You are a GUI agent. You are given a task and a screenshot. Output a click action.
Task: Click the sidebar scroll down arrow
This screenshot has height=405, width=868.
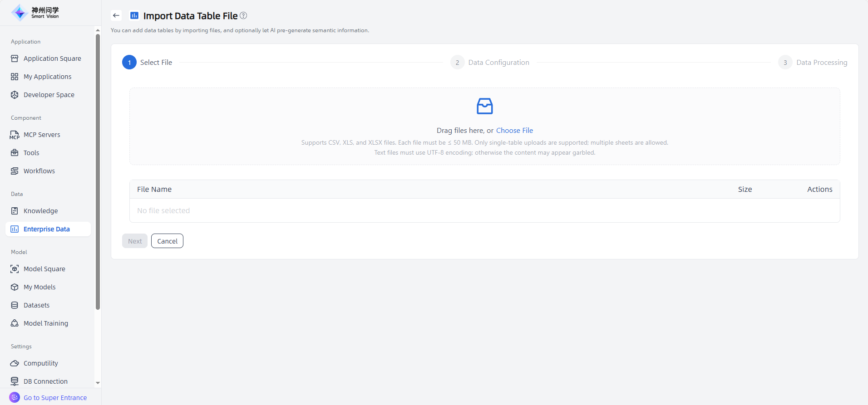[x=98, y=383]
